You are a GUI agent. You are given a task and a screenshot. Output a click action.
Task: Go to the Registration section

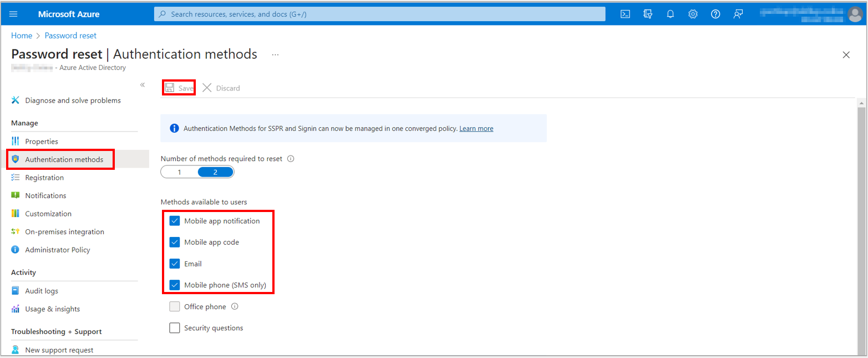click(x=44, y=178)
